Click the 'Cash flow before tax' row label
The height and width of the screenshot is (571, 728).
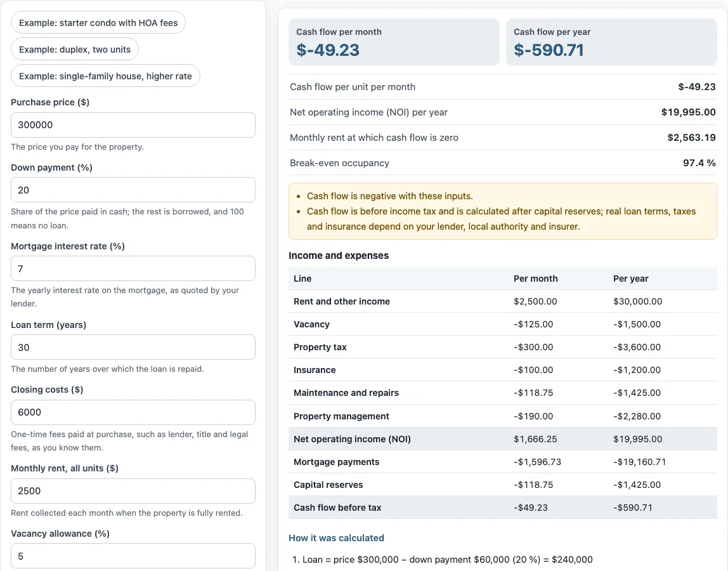coord(337,508)
